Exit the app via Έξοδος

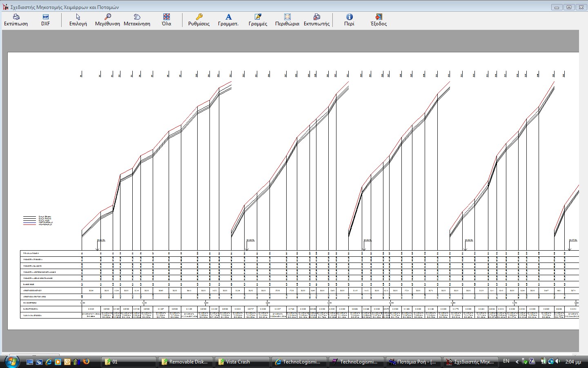[x=379, y=20]
